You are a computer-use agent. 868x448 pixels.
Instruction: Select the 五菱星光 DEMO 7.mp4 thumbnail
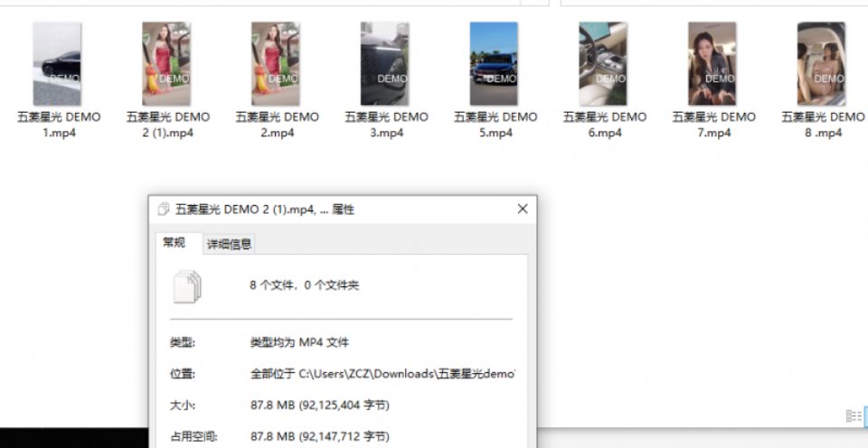click(x=712, y=63)
